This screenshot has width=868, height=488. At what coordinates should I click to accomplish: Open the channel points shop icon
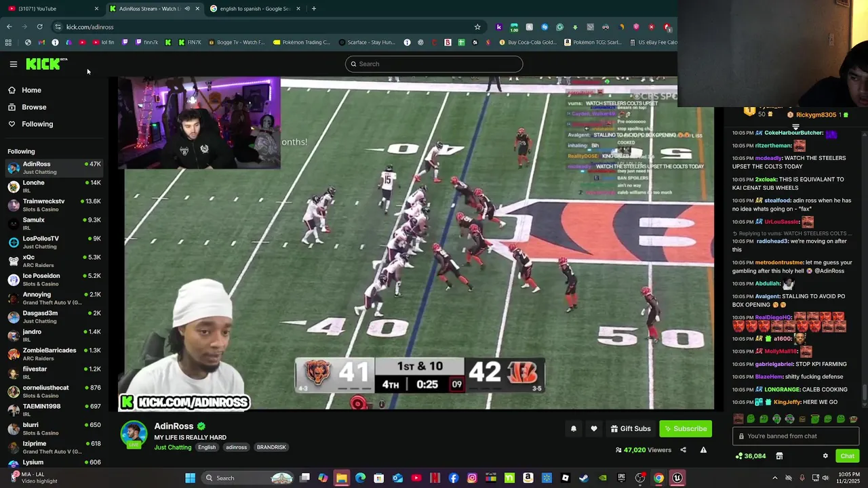tap(779, 456)
